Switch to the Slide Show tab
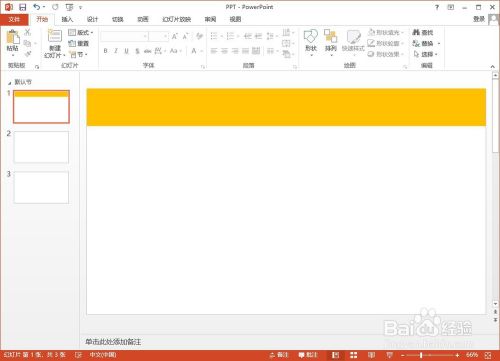 (x=176, y=19)
